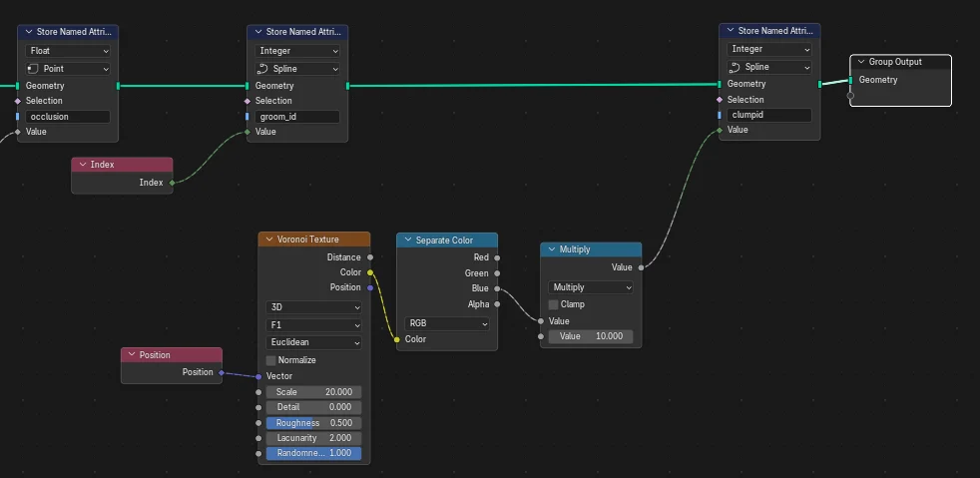Click the occlusion node Geometry output socket
Viewport: 980px width, 478px height.
(118, 86)
